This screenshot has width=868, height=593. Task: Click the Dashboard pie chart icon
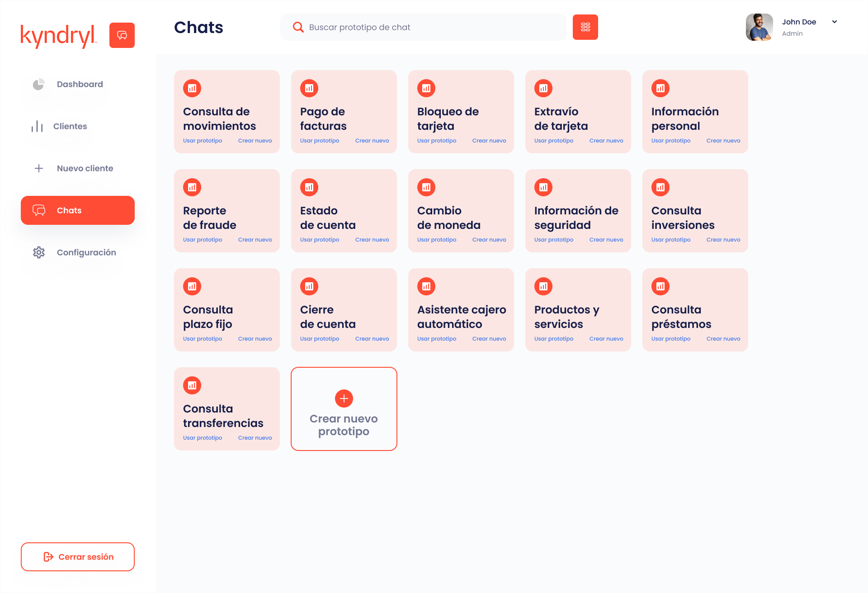[x=39, y=84]
